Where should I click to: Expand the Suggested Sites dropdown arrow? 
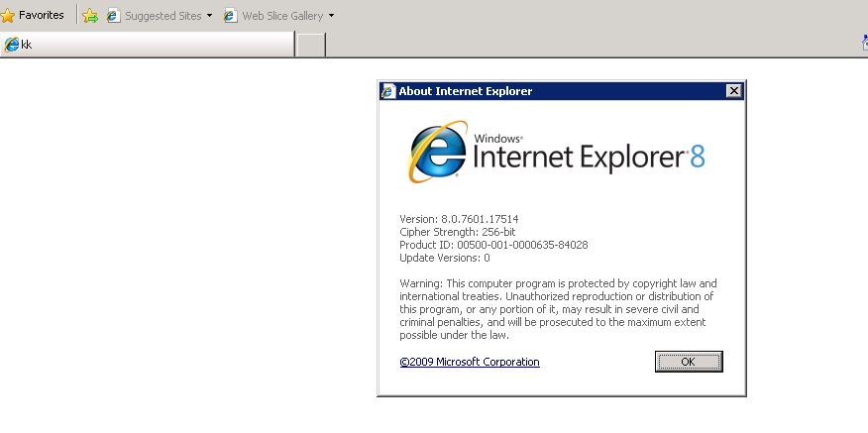[210, 16]
